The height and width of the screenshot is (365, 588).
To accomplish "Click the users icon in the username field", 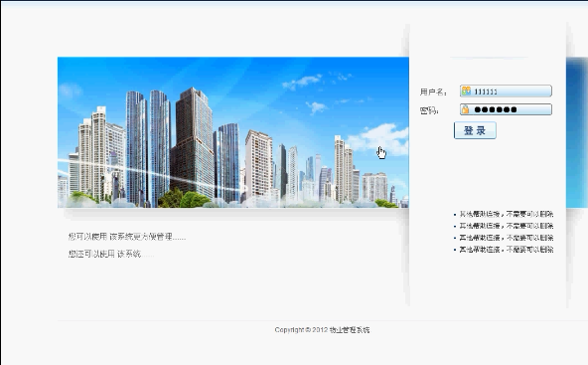I will (466, 91).
